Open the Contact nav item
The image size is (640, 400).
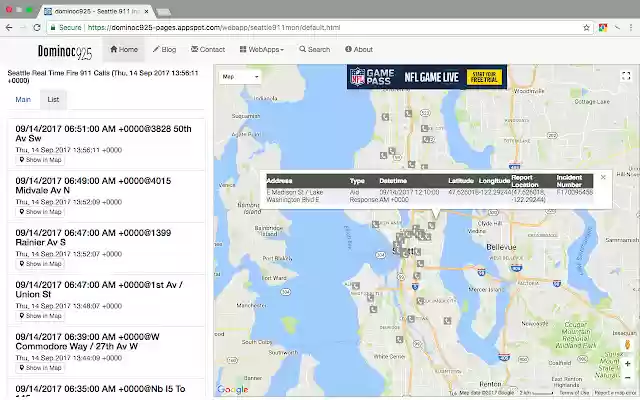coord(208,49)
